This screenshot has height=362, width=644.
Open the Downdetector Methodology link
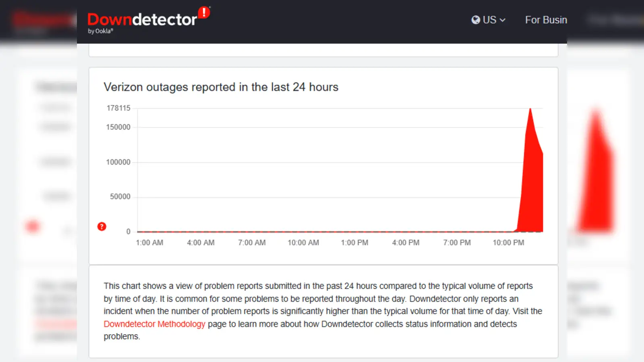[x=154, y=324]
